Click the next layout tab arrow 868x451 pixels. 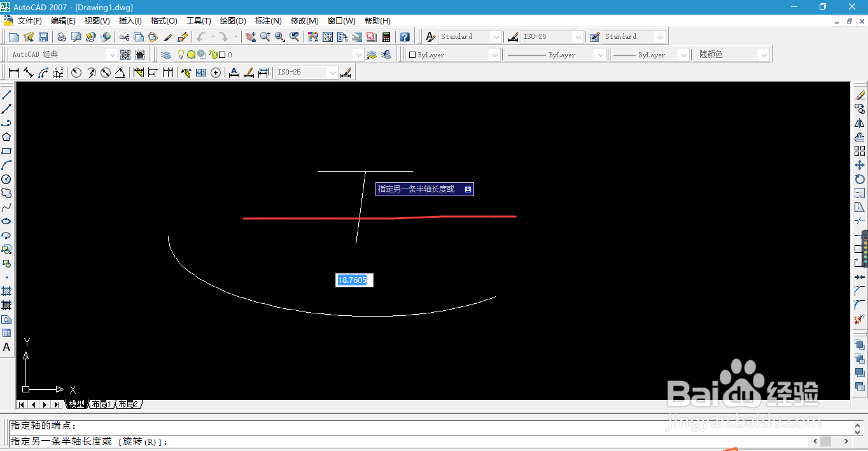[x=45, y=404]
